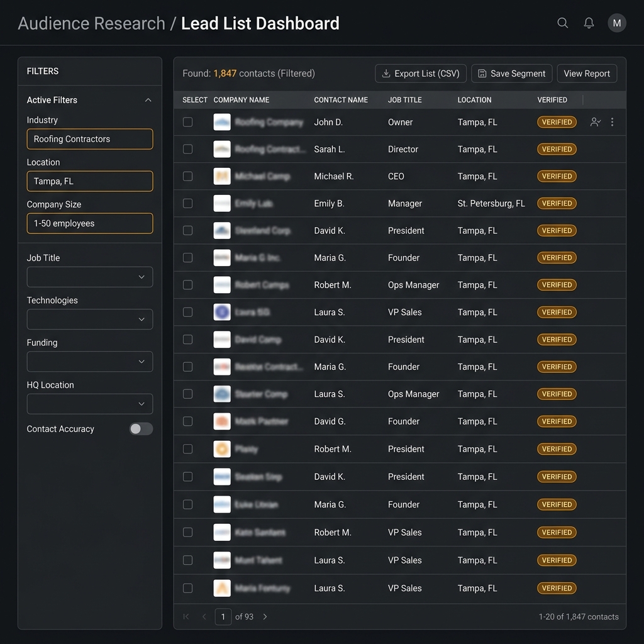The image size is (644, 644).
Task: Select the Emily B. row checkbox
Action: tap(187, 203)
